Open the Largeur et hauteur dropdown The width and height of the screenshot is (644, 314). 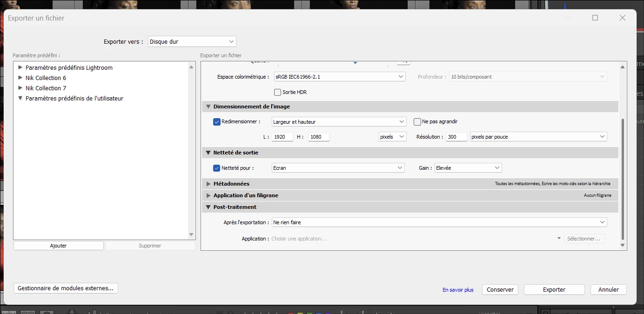tap(339, 122)
